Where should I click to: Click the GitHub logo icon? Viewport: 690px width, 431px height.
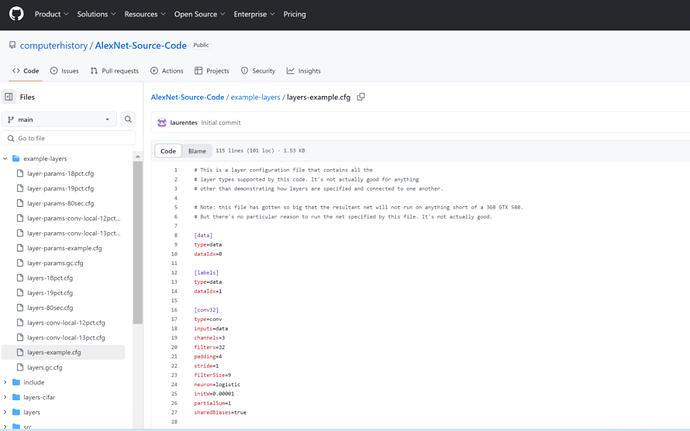tap(16, 15)
